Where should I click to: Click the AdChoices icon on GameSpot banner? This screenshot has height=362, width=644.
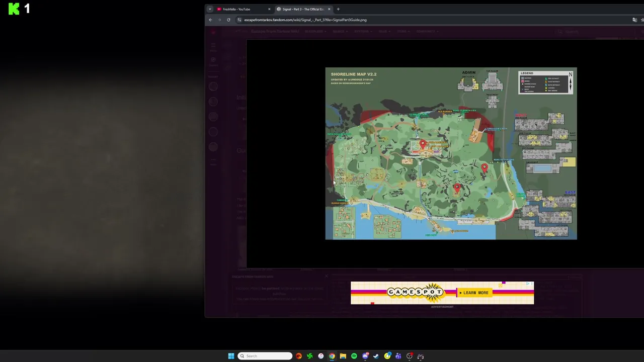(528, 284)
